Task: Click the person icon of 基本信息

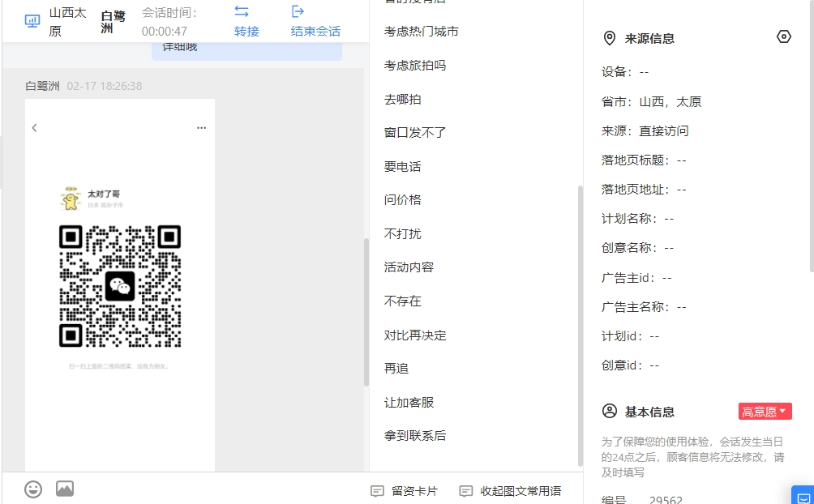Action: click(610, 411)
